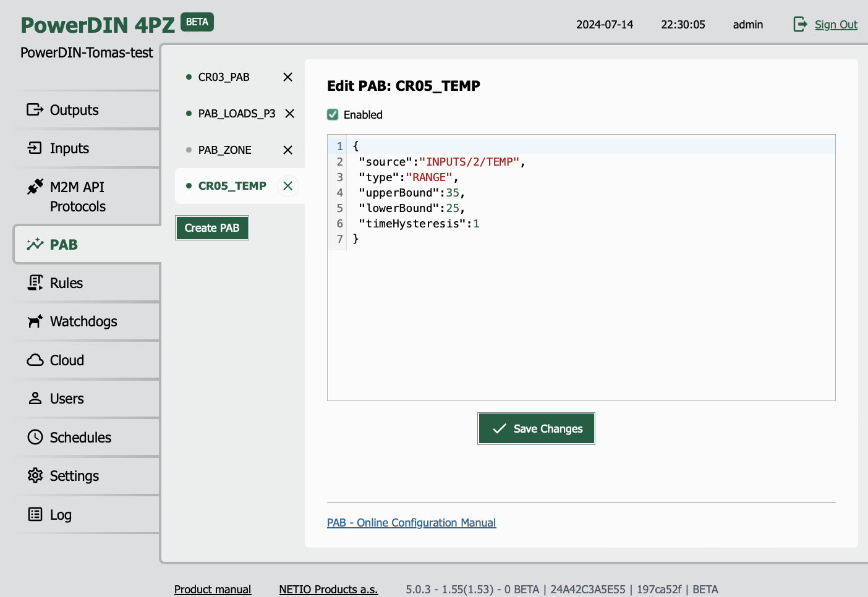
Task: Click the Settings gear icon
Action: click(x=35, y=476)
